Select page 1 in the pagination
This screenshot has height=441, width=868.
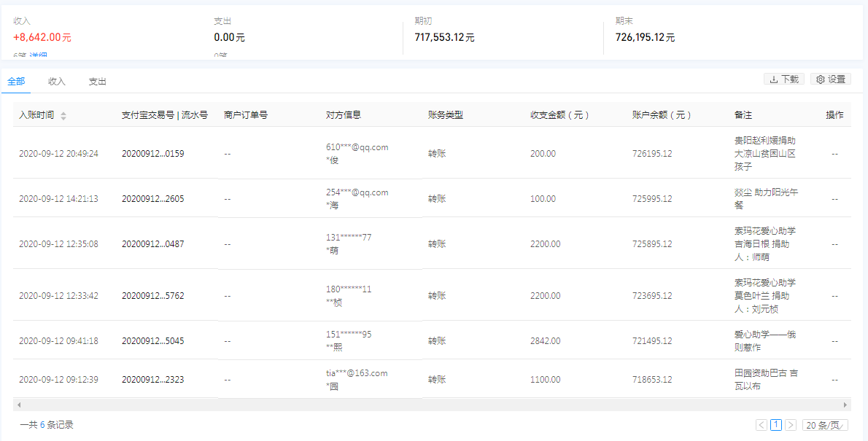tap(776, 425)
